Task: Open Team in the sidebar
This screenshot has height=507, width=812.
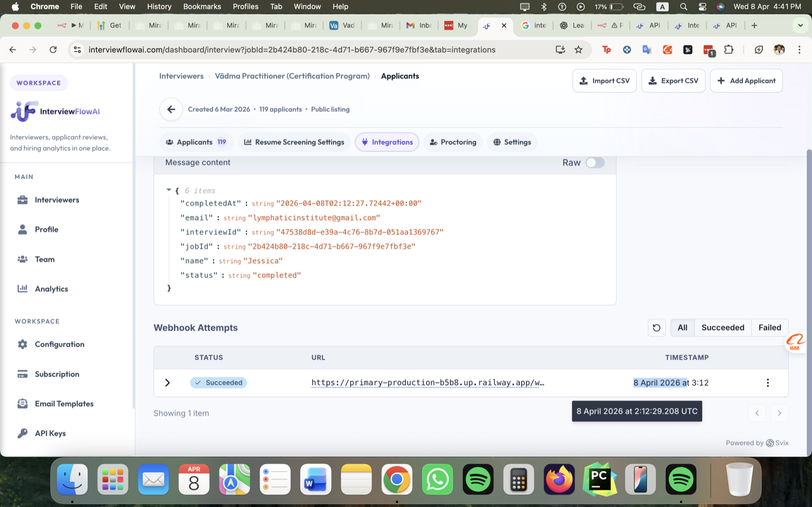Action: click(x=44, y=259)
